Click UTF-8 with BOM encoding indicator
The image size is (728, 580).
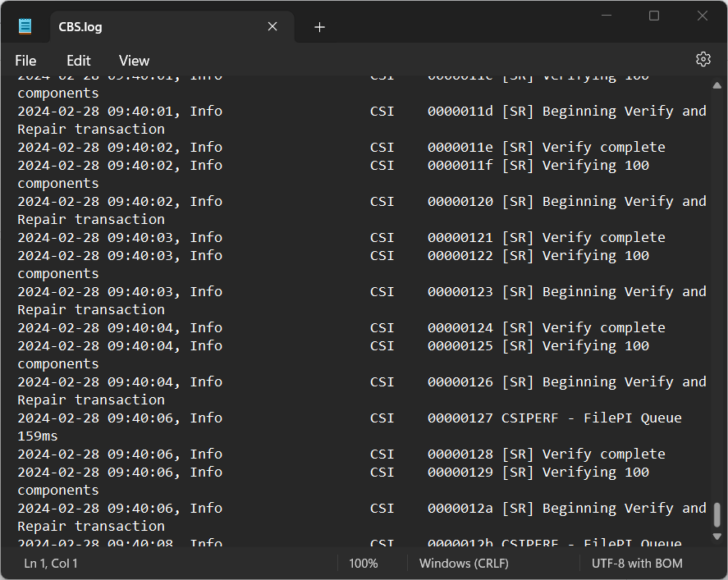[637, 564]
